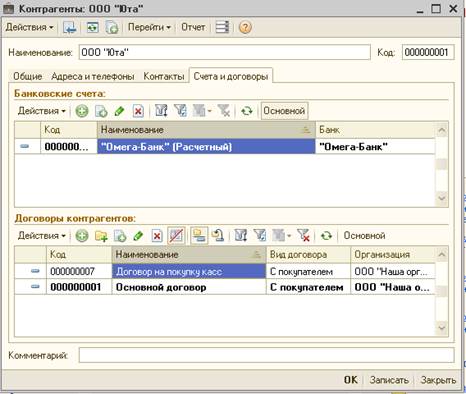Image resolution: width=466 pixels, height=394 pixels.
Task: Click the find-in-list toolbar icon
Action: tap(70, 27)
